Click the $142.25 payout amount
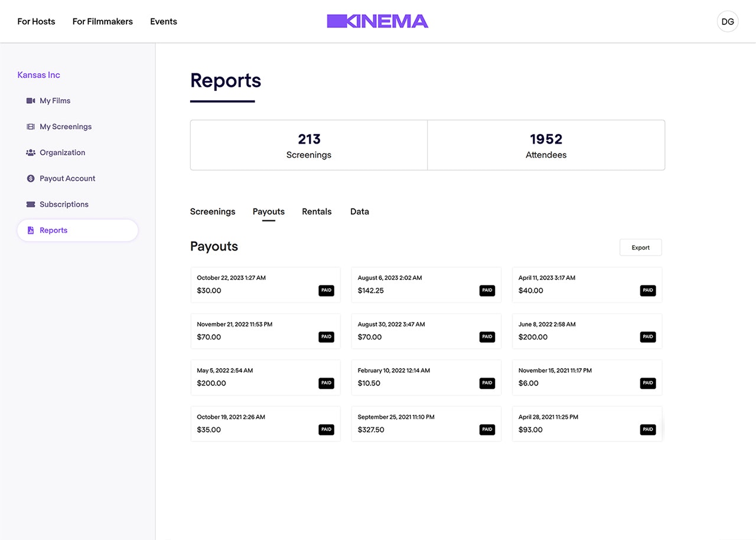 click(x=371, y=291)
